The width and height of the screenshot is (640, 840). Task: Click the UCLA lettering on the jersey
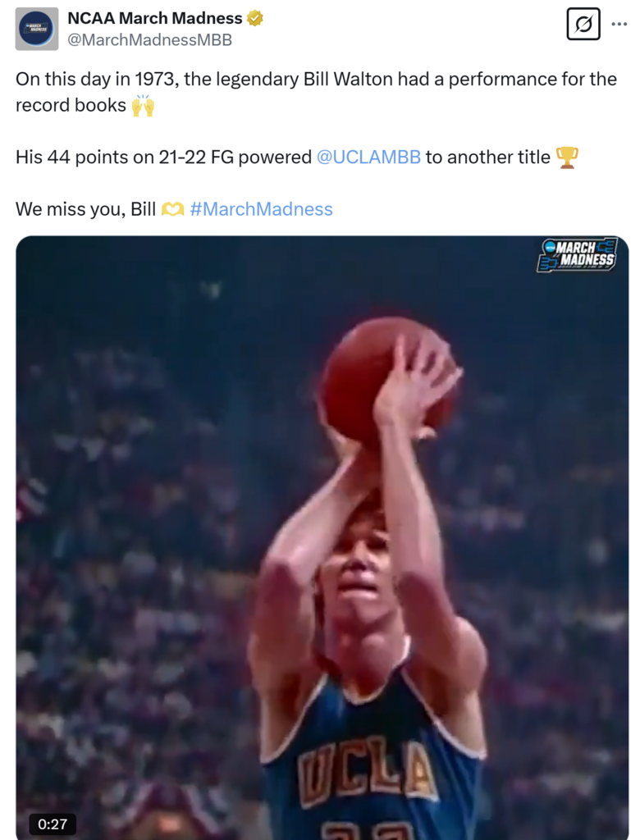[366, 769]
